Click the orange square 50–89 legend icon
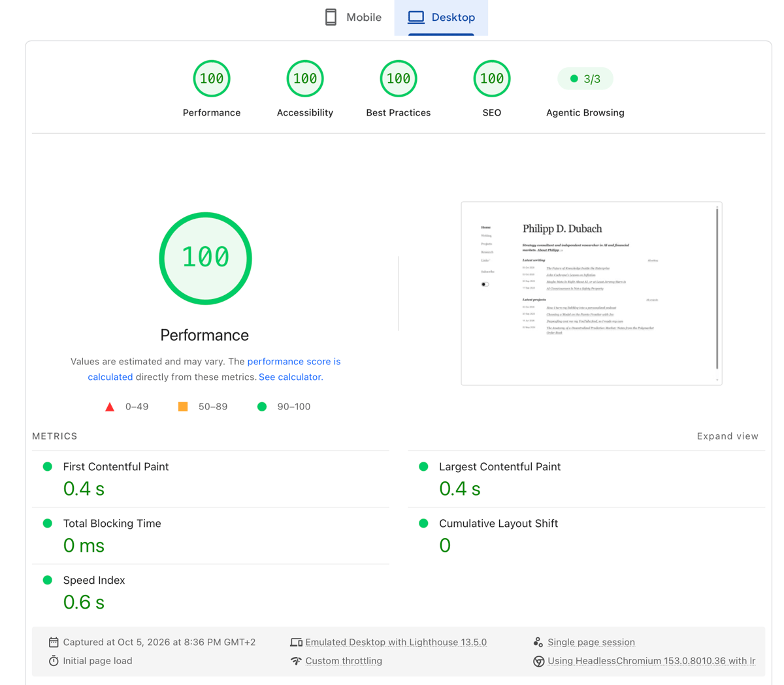This screenshot has height=685, width=784. (183, 407)
